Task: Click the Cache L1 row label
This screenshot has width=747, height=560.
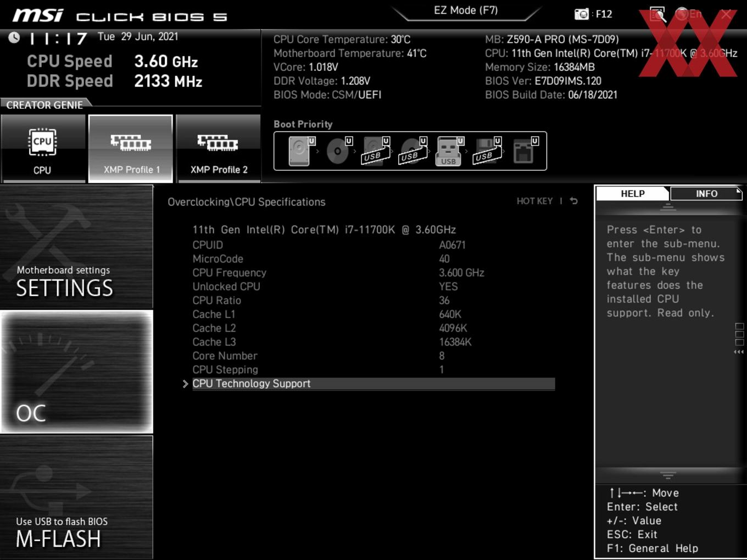Action: point(214,314)
